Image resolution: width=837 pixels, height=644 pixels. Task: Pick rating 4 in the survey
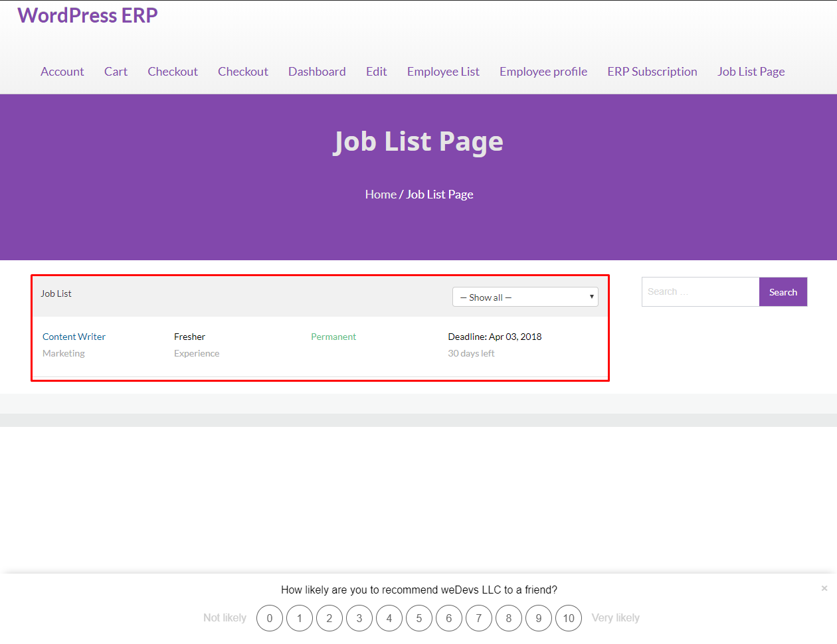coord(389,618)
